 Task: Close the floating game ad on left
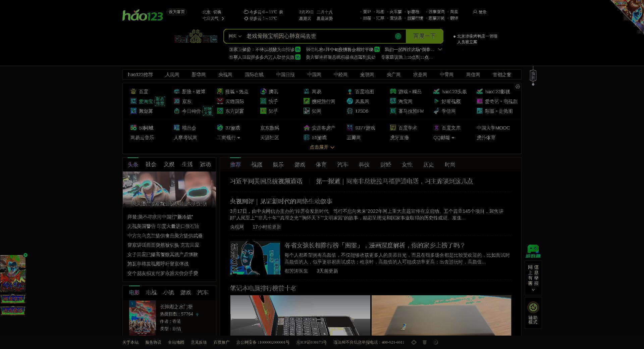(25, 255)
